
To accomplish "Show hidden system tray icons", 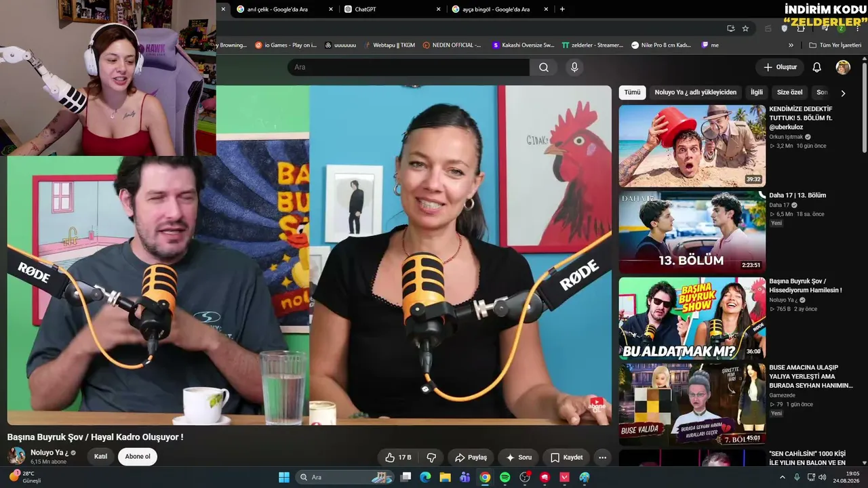I will point(783,477).
